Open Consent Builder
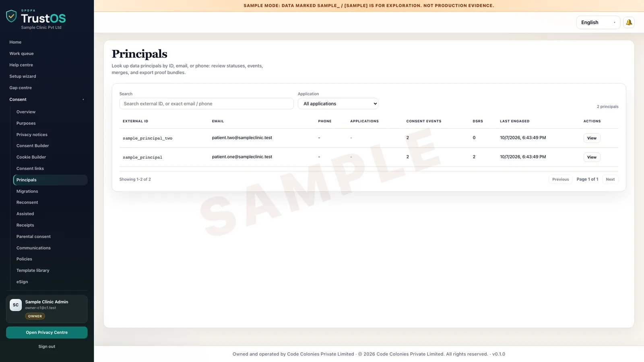The height and width of the screenshot is (362, 644). point(33,146)
